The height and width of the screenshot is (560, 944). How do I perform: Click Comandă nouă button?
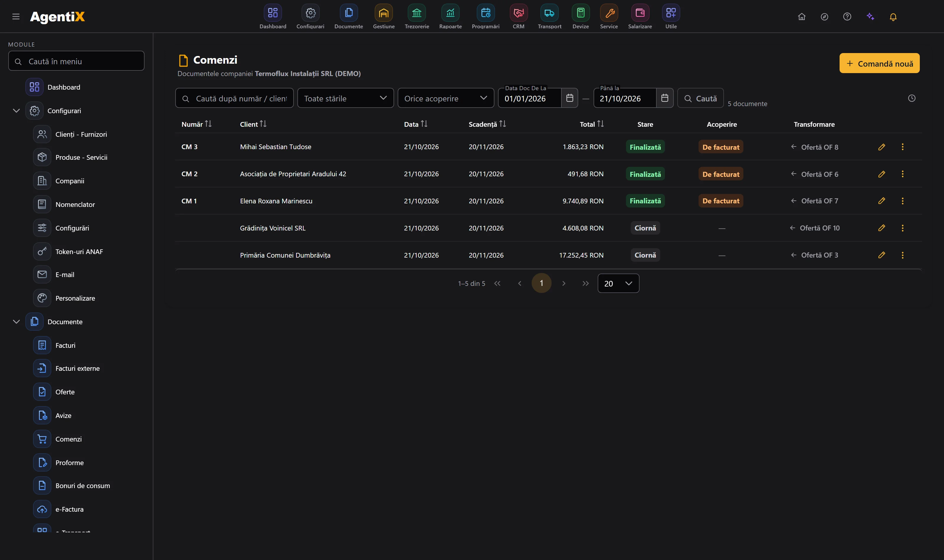[879, 63]
